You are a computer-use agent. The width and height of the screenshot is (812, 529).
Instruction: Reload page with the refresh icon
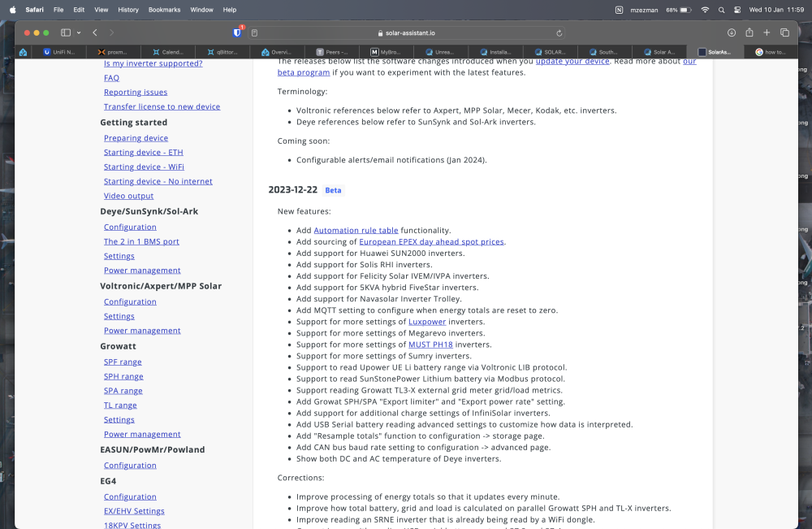click(559, 33)
